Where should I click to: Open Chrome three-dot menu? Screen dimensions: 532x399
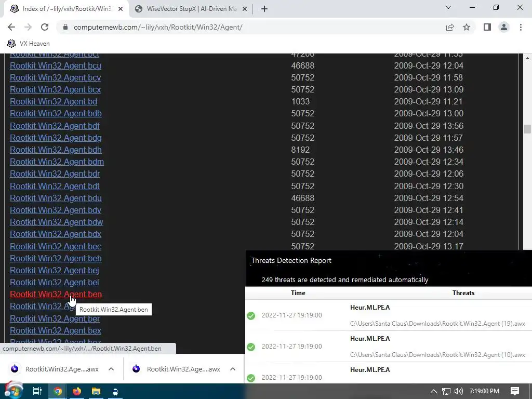521,27
